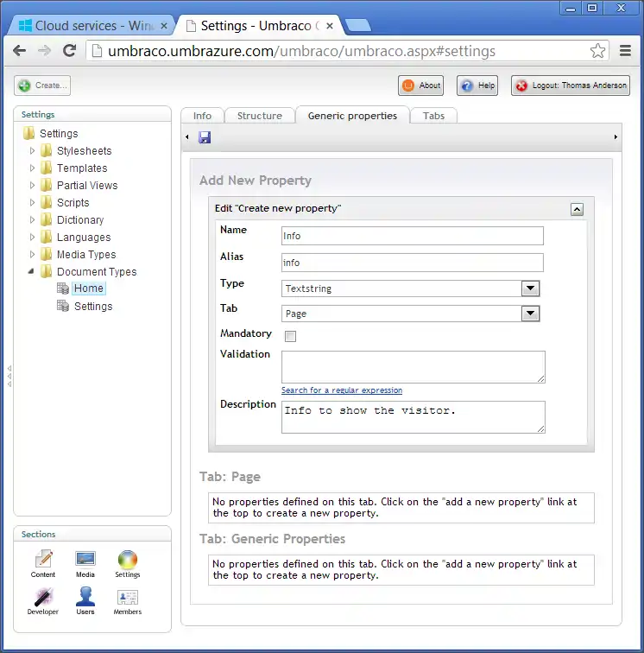Click the Stylesheets folder icon
The image size is (644, 653).
[47, 151]
